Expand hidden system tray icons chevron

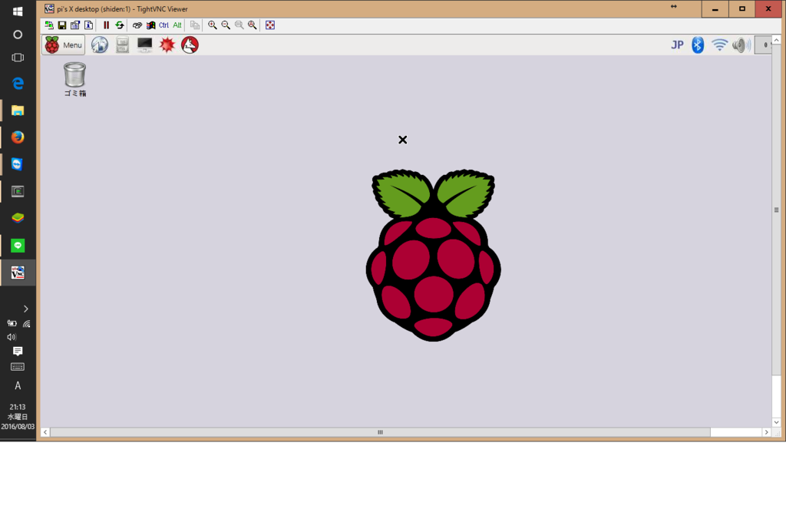tap(25, 309)
